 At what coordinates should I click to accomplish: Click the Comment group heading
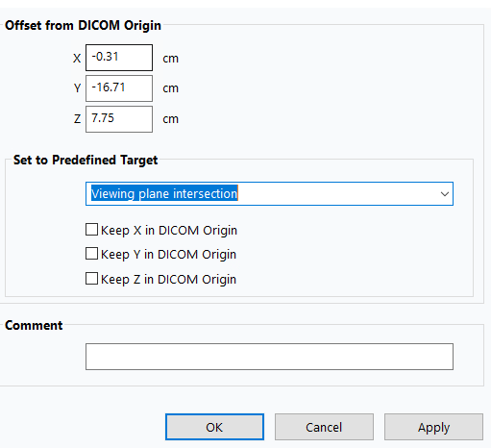click(x=34, y=325)
